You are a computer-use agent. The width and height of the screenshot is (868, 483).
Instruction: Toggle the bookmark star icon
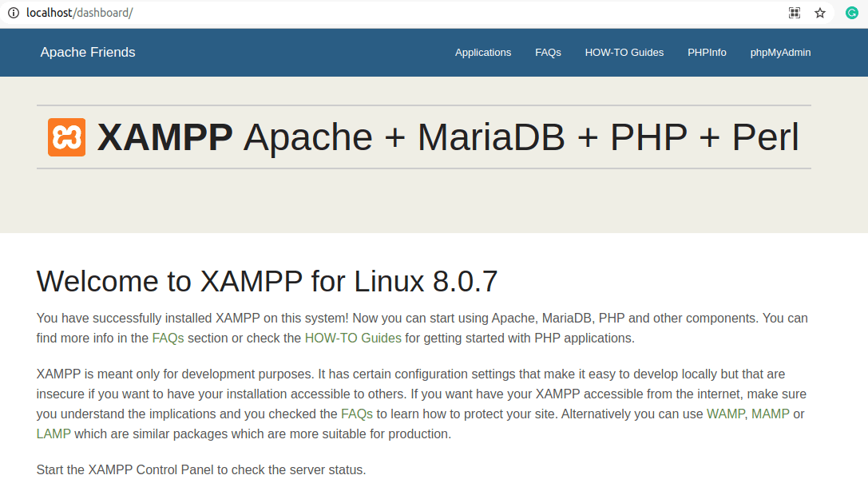click(820, 13)
